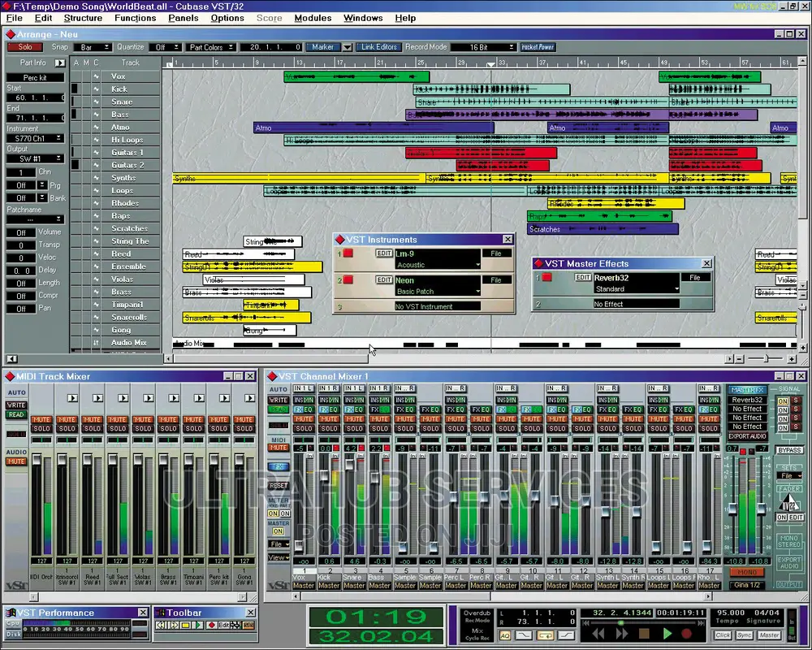Toggle the BYPASS button in master section

click(789, 450)
